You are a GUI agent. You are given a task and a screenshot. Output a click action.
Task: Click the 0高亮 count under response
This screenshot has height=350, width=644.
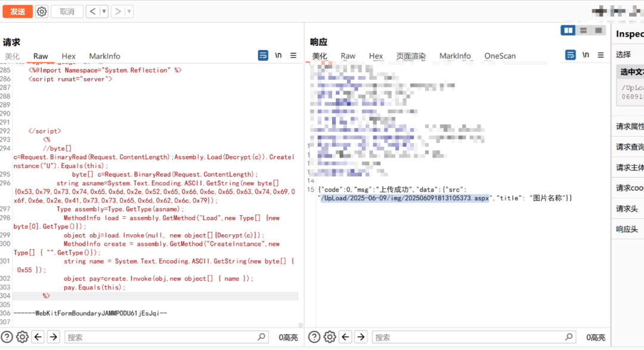pos(596,337)
